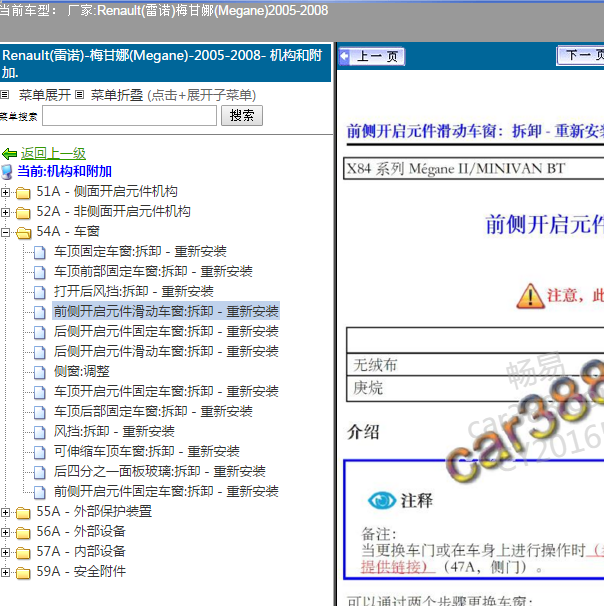604x606 pixels.
Task: Select 当前:机构和附加 heading
Action: coord(65,172)
